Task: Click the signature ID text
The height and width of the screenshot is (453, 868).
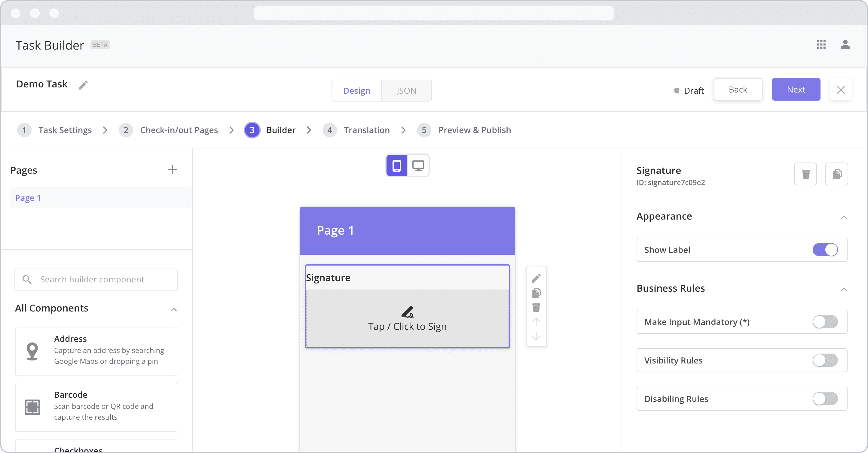Action: point(671,182)
